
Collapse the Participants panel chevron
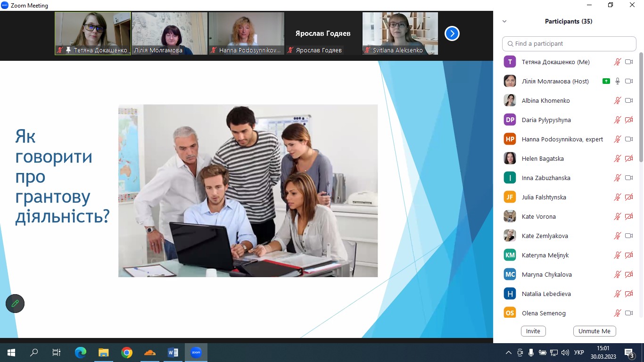pos(504,21)
